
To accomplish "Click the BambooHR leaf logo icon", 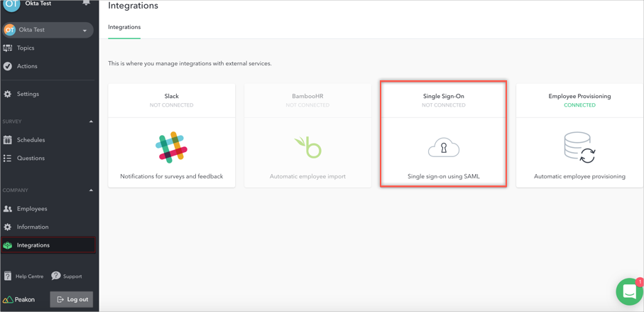I will [x=307, y=147].
